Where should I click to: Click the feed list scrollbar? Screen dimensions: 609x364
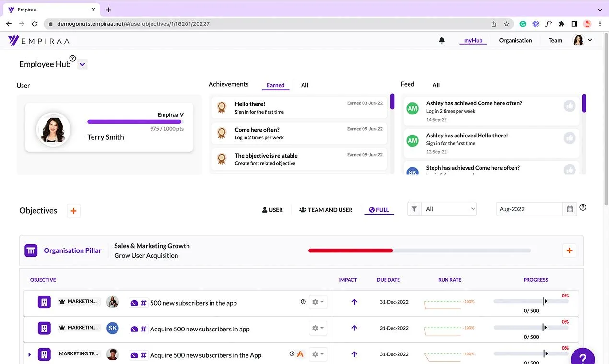coord(584,103)
